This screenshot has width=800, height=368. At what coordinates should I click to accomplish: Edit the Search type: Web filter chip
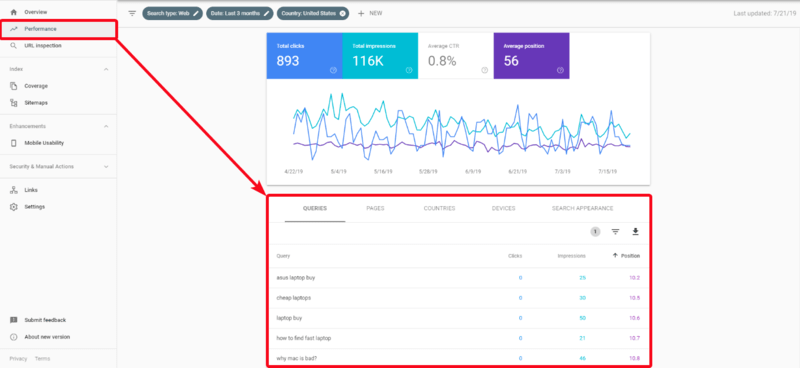[x=172, y=13]
